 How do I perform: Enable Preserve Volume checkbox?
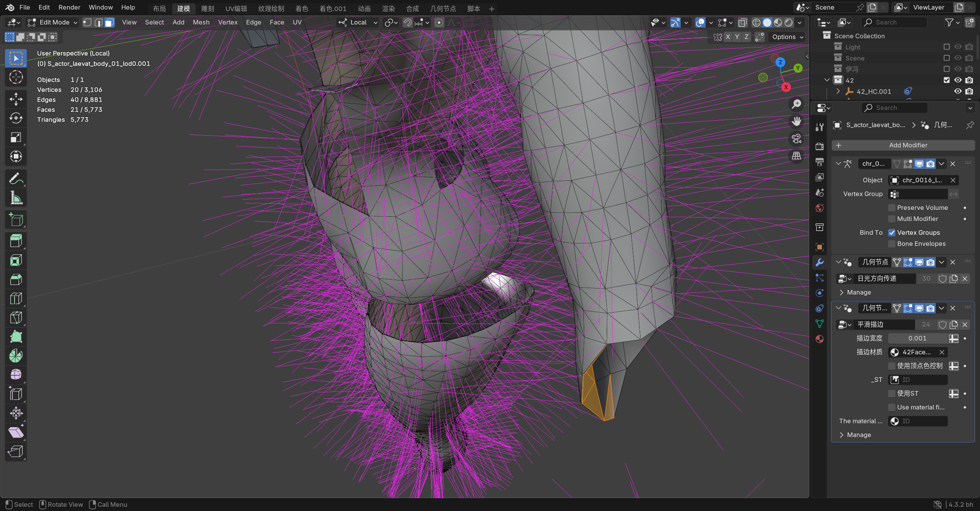pos(892,208)
